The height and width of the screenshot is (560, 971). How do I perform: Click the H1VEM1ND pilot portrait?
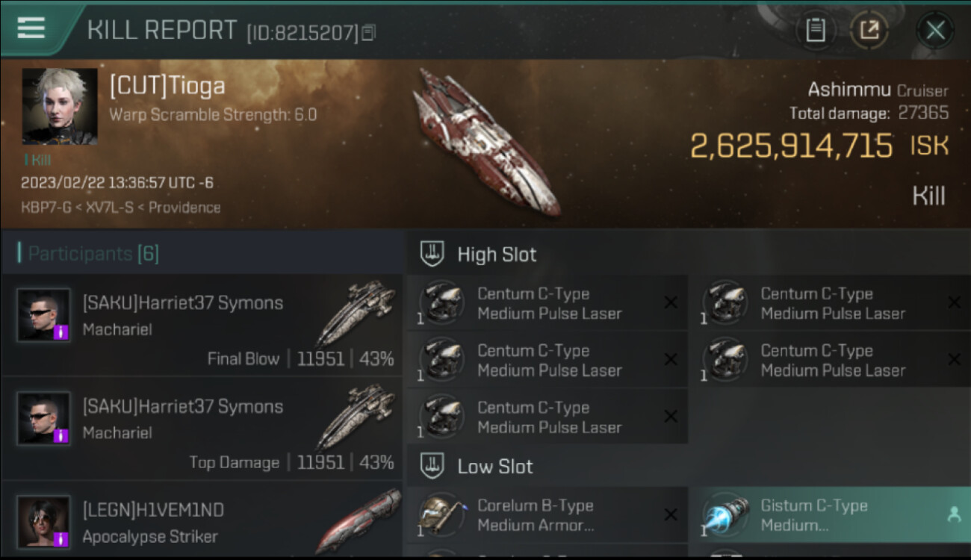pos(44,522)
